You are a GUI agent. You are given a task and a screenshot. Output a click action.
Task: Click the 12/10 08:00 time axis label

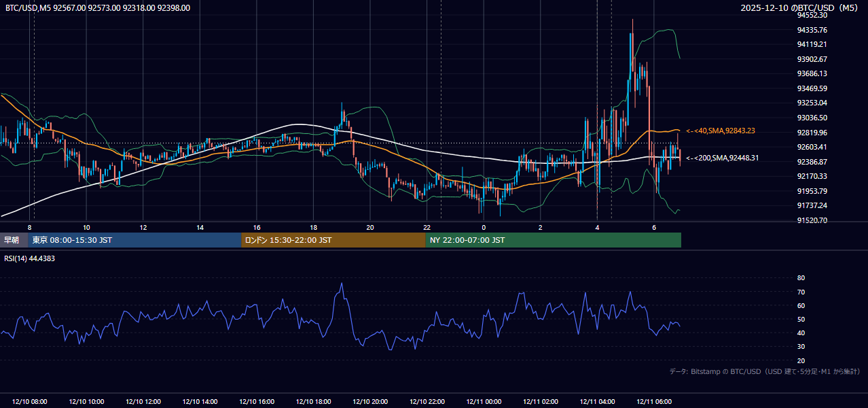(30, 402)
